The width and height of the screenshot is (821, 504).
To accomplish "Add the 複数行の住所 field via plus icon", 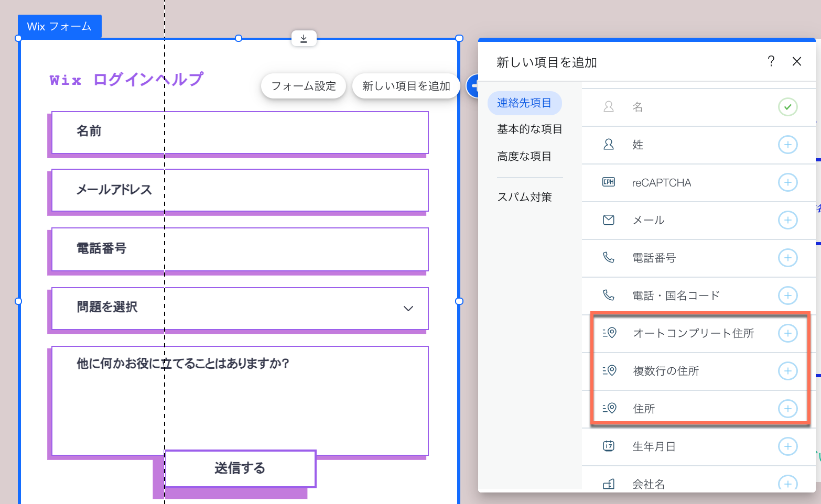I will (x=787, y=371).
